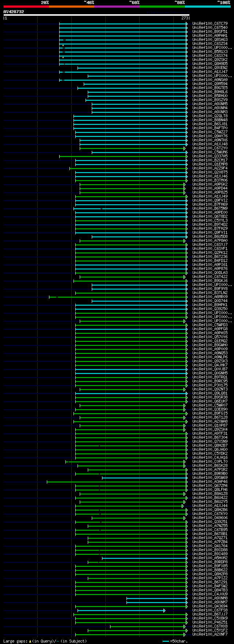Select the UniRef100_Q9XEN2 label
Screen dimensions: 234x644
(x=210, y=68)
